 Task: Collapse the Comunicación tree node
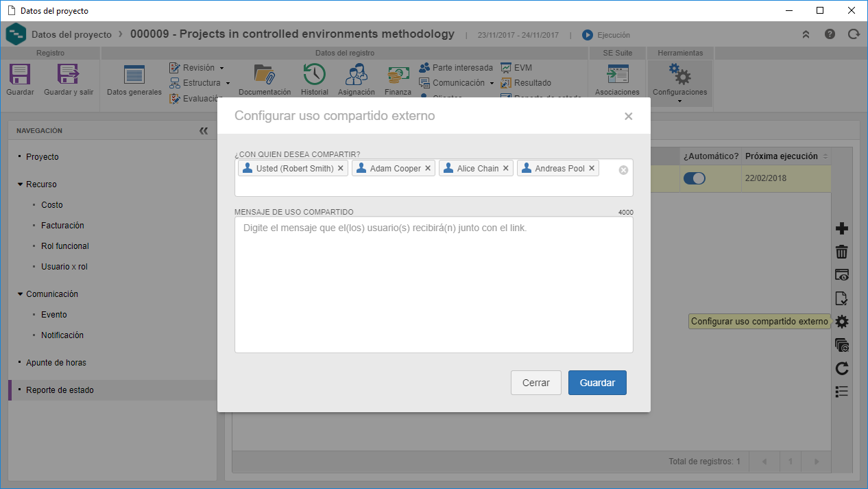click(x=21, y=294)
